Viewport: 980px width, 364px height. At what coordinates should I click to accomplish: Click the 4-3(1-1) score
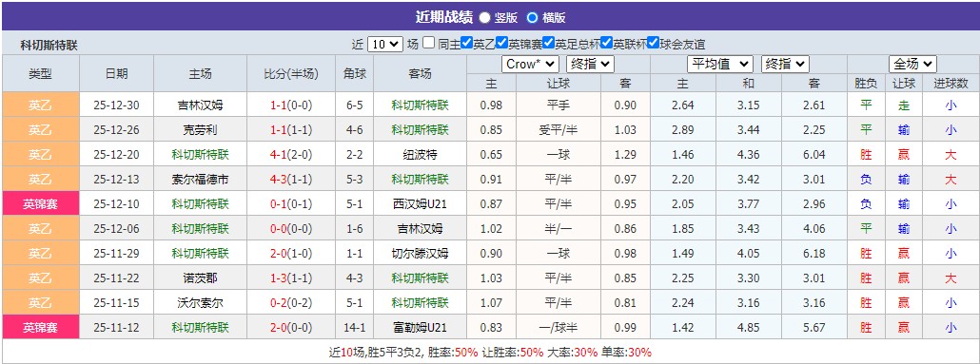291,180
